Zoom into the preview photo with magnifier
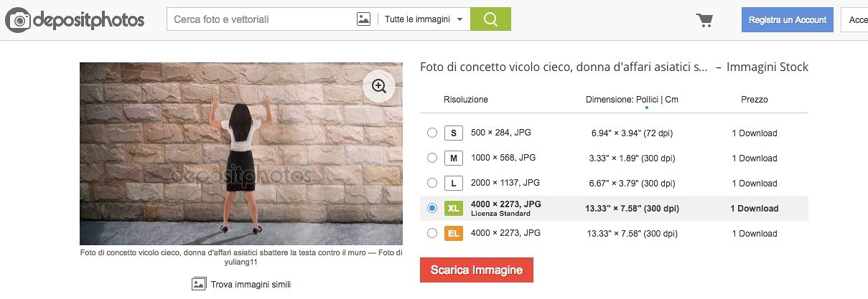The height and width of the screenshot is (299, 868). [x=378, y=87]
